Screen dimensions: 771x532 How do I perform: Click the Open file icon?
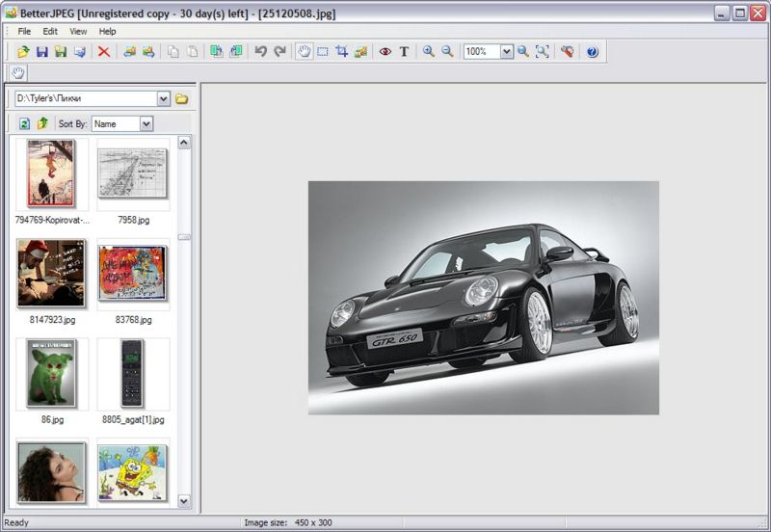[x=23, y=51]
